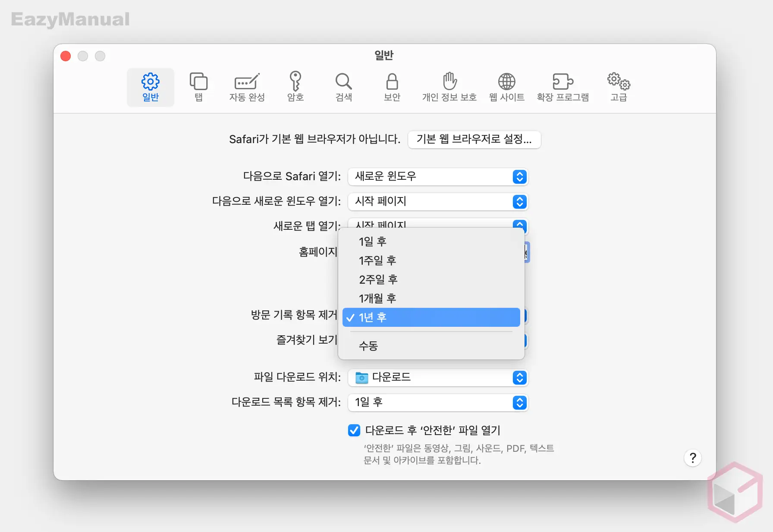Select 수동 (manual) menu option
Image resolution: width=773 pixels, height=532 pixels.
tap(431, 346)
